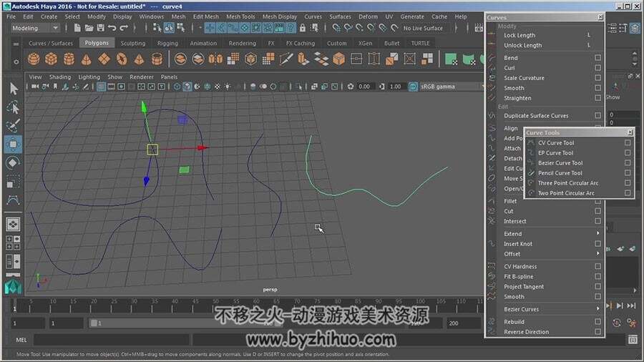Switch to the Sculpting shelf tab
The height and width of the screenshot is (362, 644).
click(x=132, y=43)
